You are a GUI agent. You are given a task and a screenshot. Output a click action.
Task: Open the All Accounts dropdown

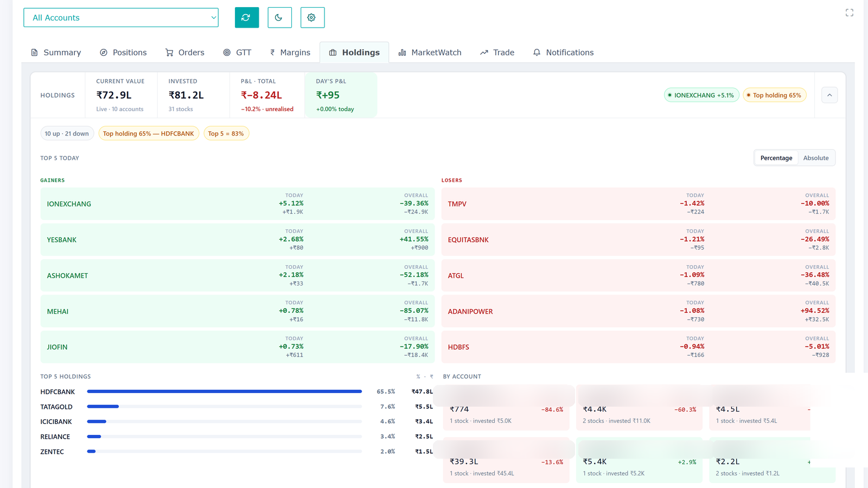tap(121, 17)
